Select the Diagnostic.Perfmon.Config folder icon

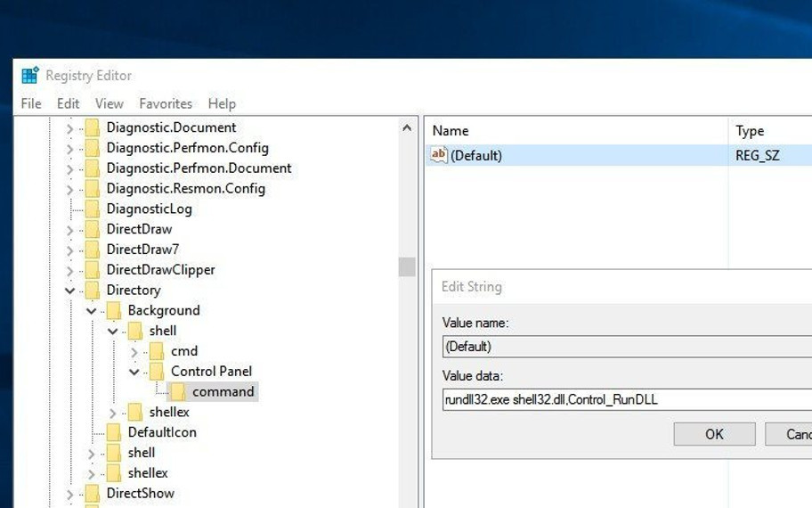click(x=93, y=148)
